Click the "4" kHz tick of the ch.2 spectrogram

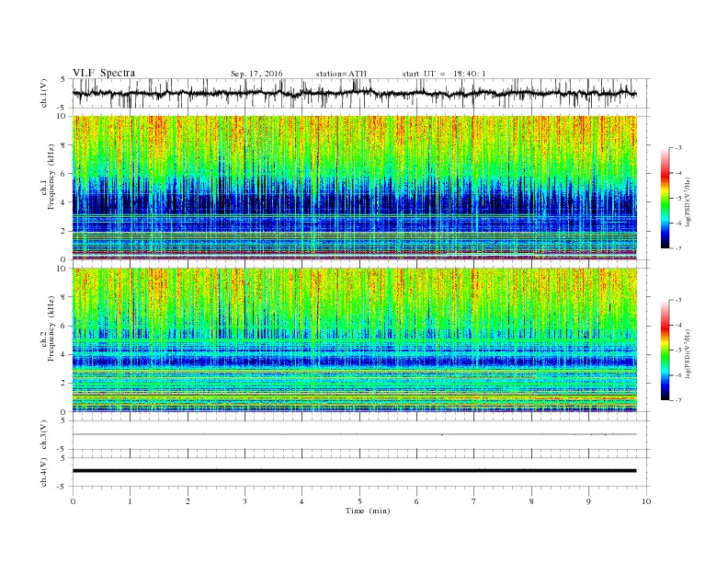(x=64, y=354)
